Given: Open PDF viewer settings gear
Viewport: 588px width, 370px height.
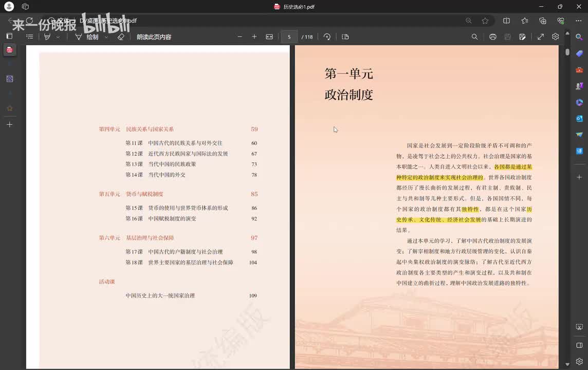Looking at the screenshot, I should (x=556, y=36).
